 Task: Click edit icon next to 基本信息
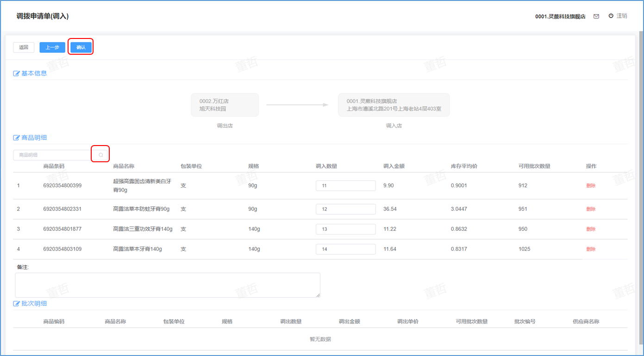[x=17, y=73]
